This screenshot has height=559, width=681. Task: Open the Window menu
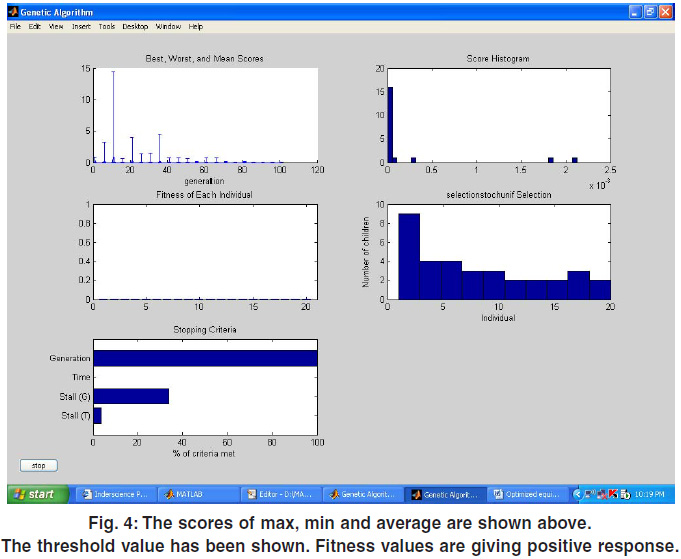tap(168, 26)
